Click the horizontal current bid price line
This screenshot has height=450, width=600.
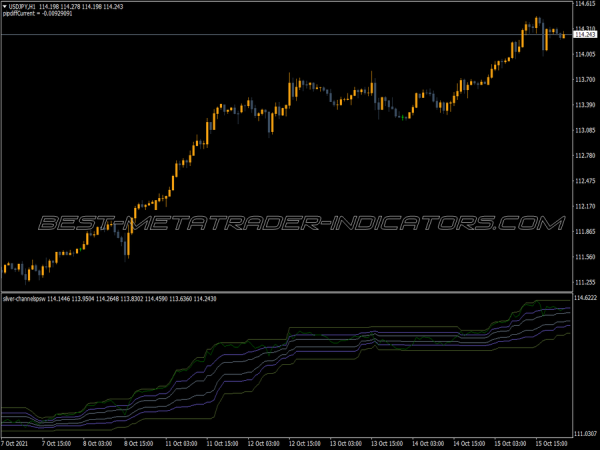coord(287,35)
